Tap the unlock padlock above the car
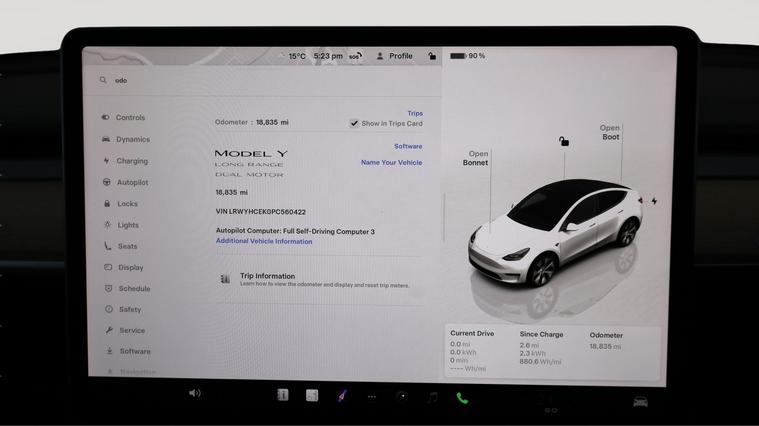The height and width of the screenshot is (426, 759). click(x=564, y=142)
